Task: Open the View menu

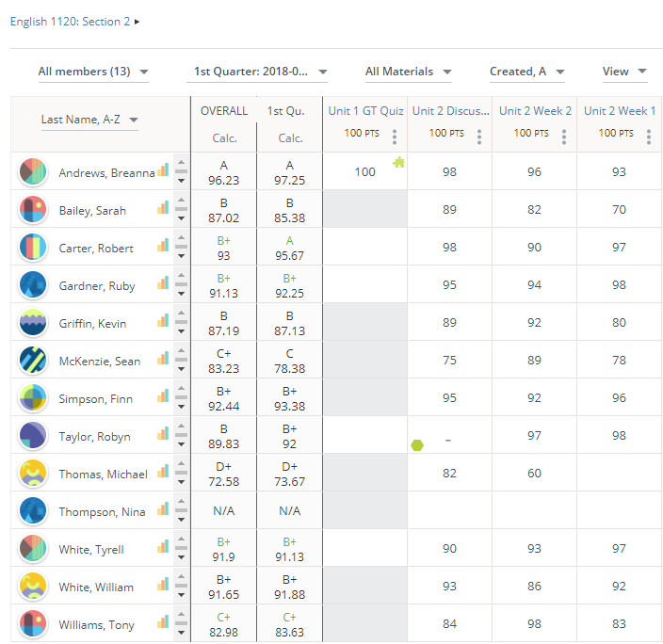Action: [625, 72]
